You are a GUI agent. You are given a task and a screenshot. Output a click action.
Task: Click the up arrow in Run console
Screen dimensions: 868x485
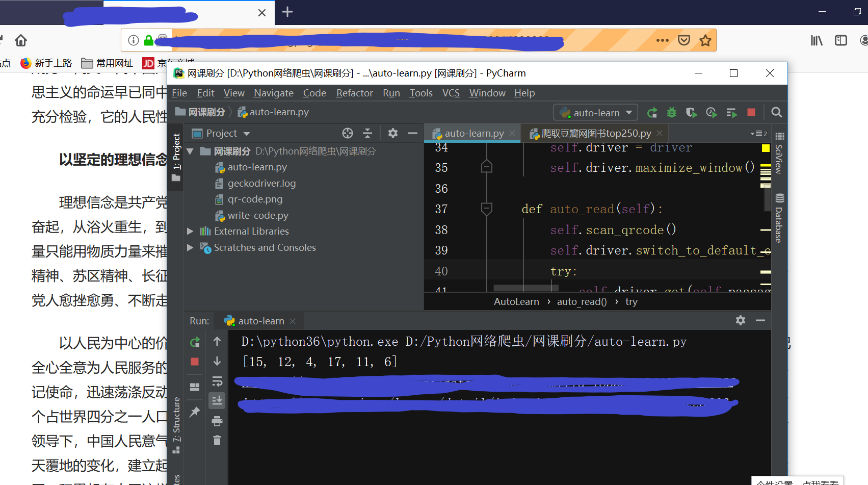217,341
